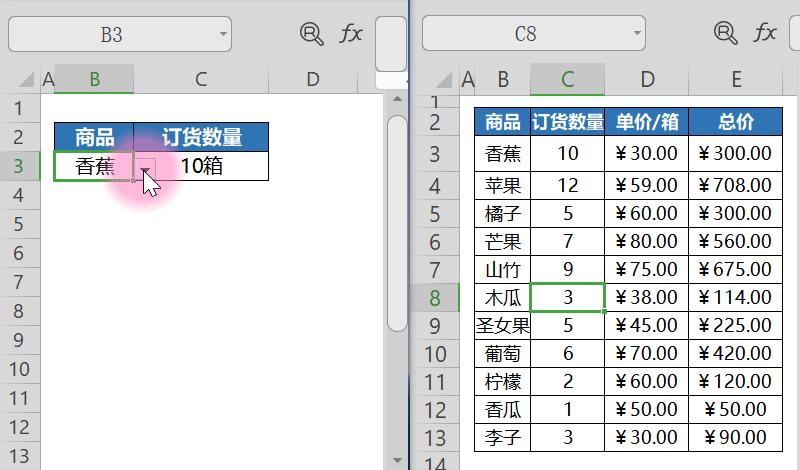
Task: Click 商品 header in left window
Action: point(94,137)
